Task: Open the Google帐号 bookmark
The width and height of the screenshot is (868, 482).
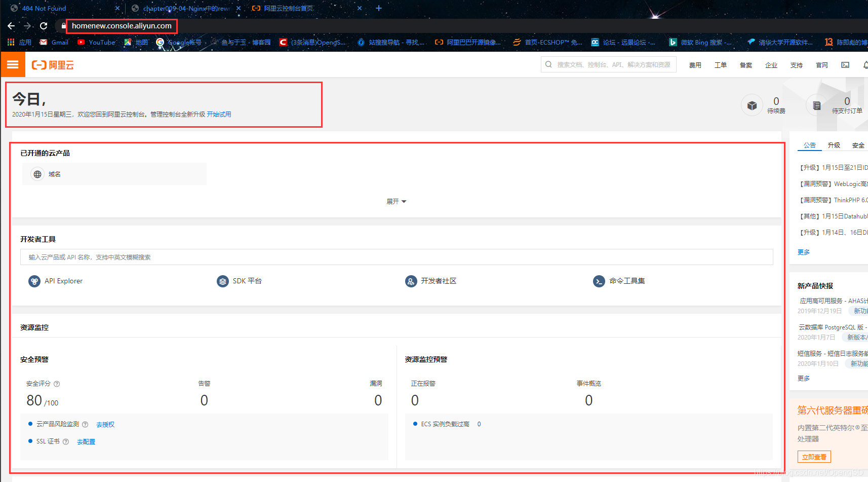Action: click(x=179, y=42)
